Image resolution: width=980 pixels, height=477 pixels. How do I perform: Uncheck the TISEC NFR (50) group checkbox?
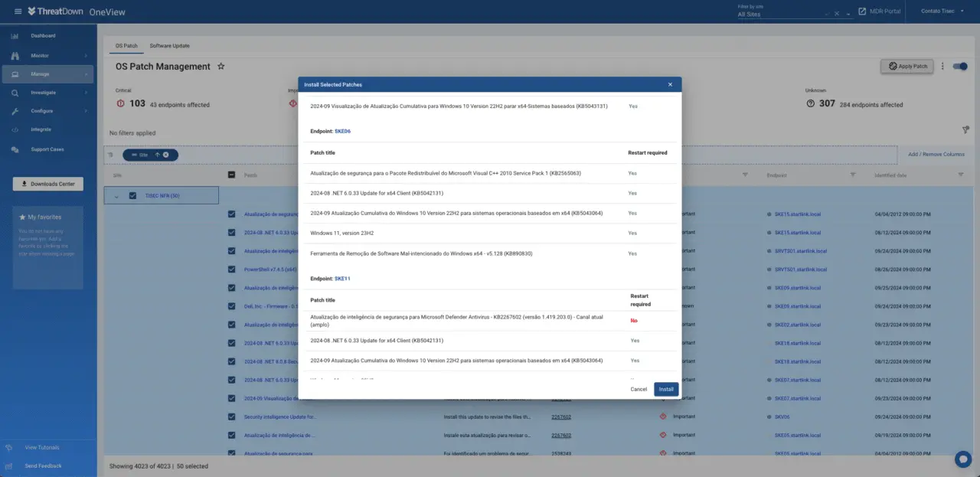click(x=132, y=195)
